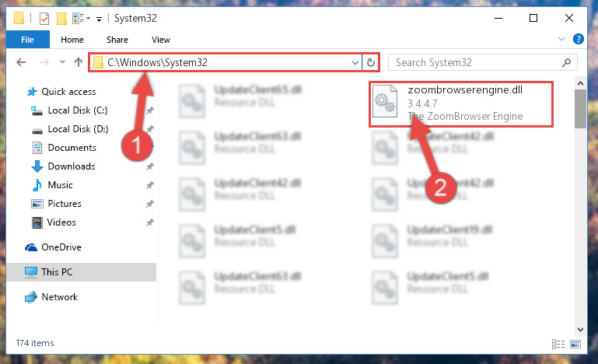Open Customize Quick Access Toolbar dropdown
Image resolution: width=598 pixels, height=364 pixels.
pos(99,19)
